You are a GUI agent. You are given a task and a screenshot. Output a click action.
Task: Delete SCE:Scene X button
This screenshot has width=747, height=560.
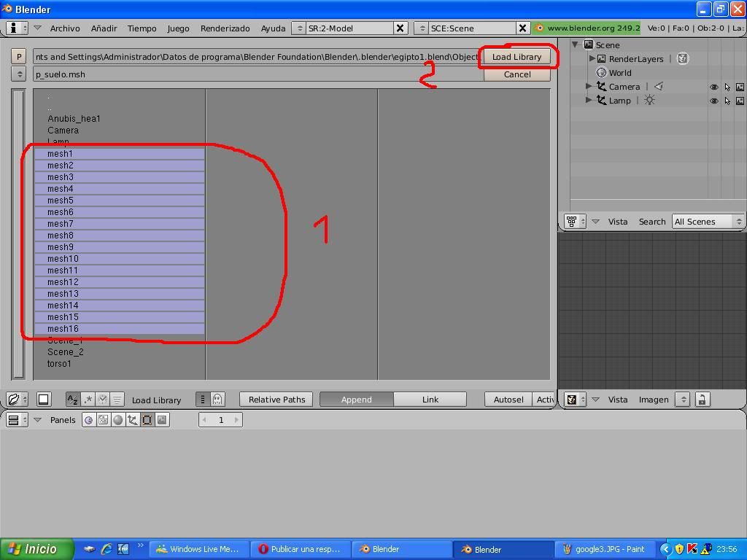click(x=522, y=28)
